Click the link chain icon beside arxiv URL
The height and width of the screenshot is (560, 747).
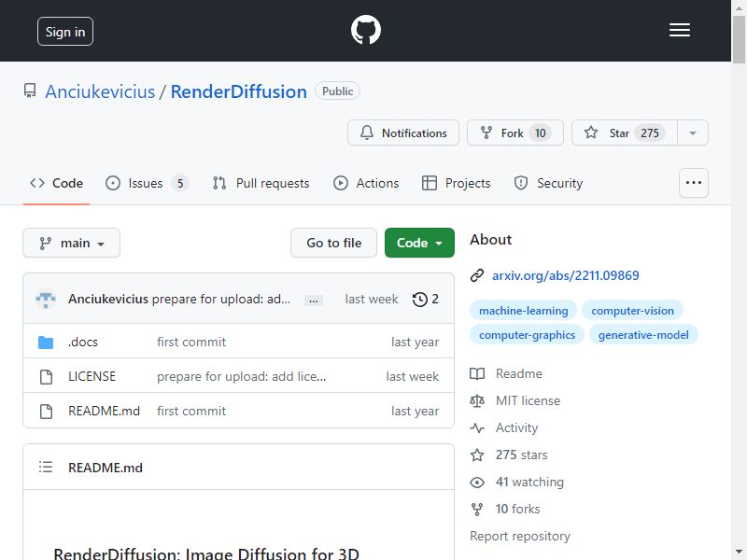[477, 275]
